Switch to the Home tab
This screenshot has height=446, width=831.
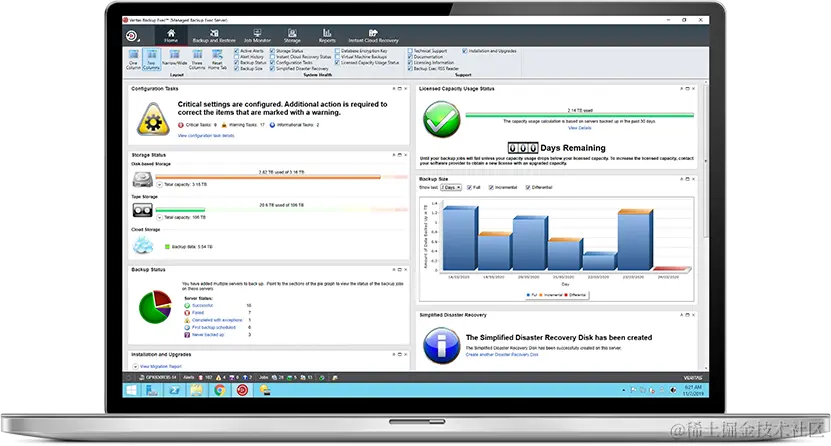tap(171, 36)
